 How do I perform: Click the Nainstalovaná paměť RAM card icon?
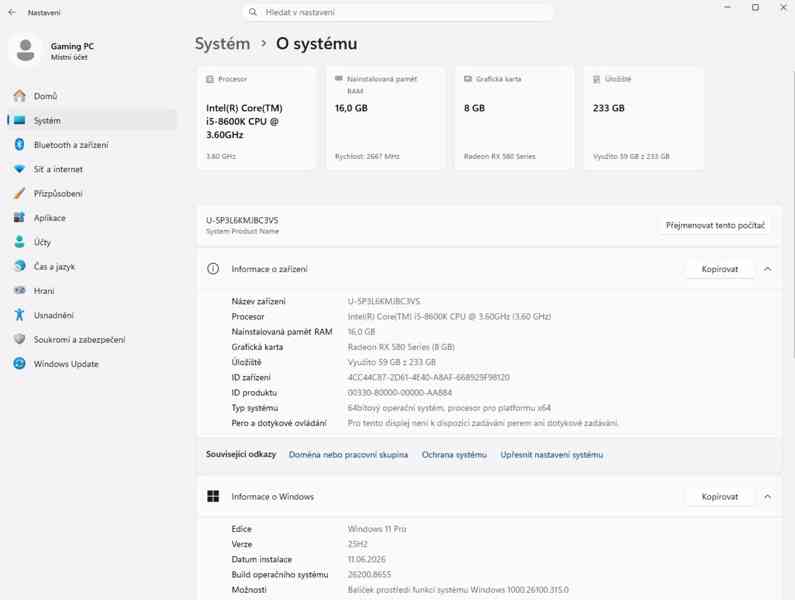[x=339, y=79]
